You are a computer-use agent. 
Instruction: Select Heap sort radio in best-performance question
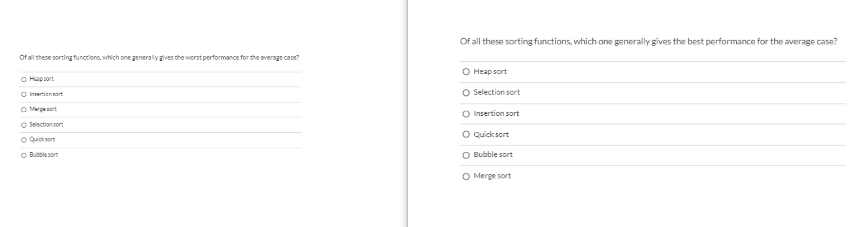pyautogui.click(x=466, y=72)
